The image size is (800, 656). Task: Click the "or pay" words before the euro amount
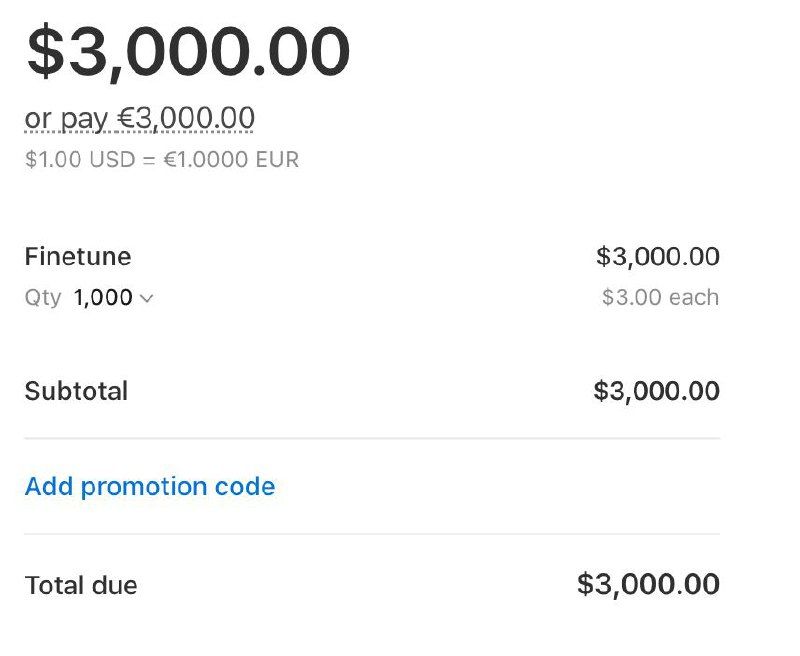66,118
